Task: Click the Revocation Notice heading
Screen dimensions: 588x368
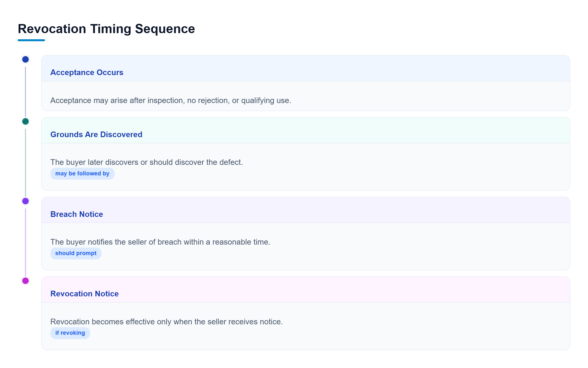Action: (85, 294)
